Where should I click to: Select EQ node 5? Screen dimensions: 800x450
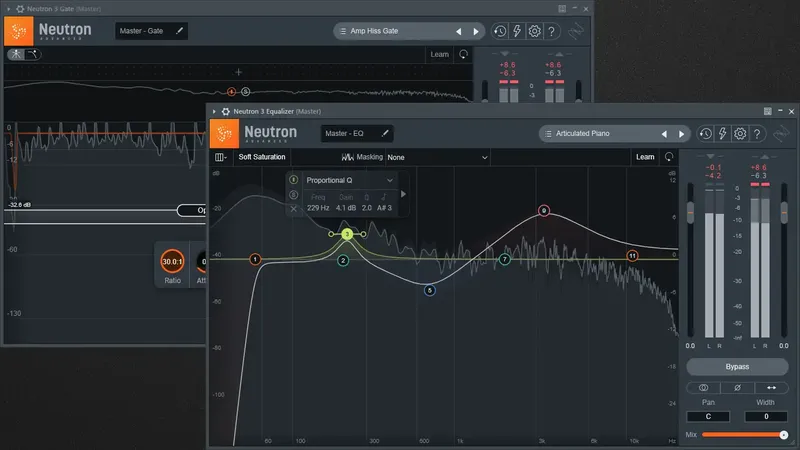click(430, 290)
